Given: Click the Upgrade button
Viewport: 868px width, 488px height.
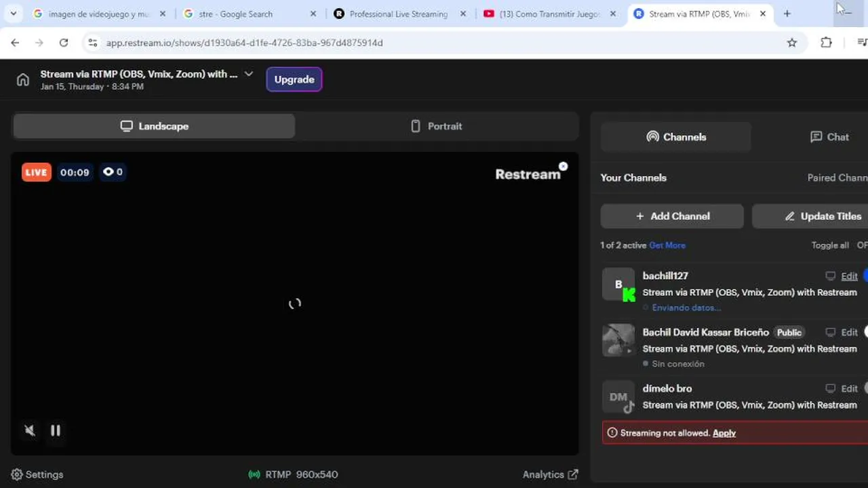Looking at the screenshot, I should tap(294, 79).
